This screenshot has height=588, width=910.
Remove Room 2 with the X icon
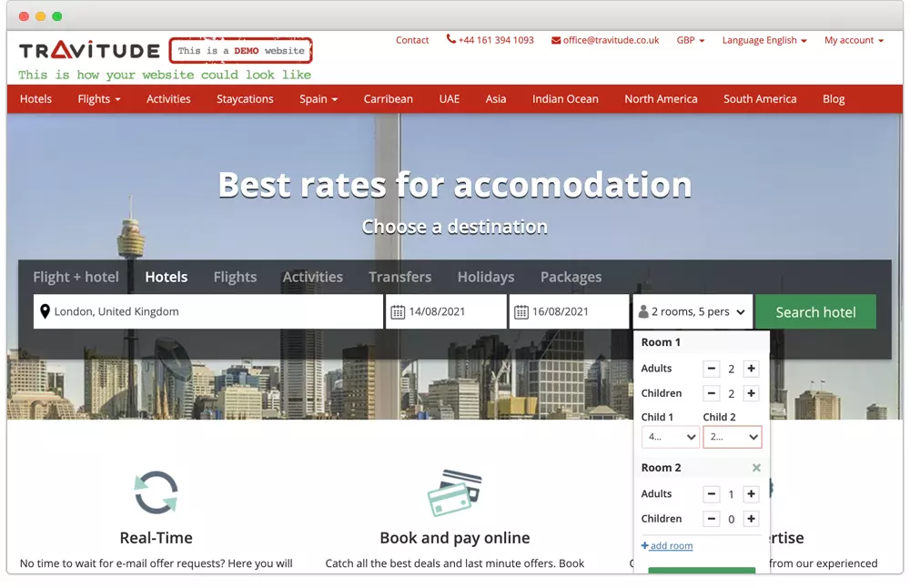click(756, 468)
